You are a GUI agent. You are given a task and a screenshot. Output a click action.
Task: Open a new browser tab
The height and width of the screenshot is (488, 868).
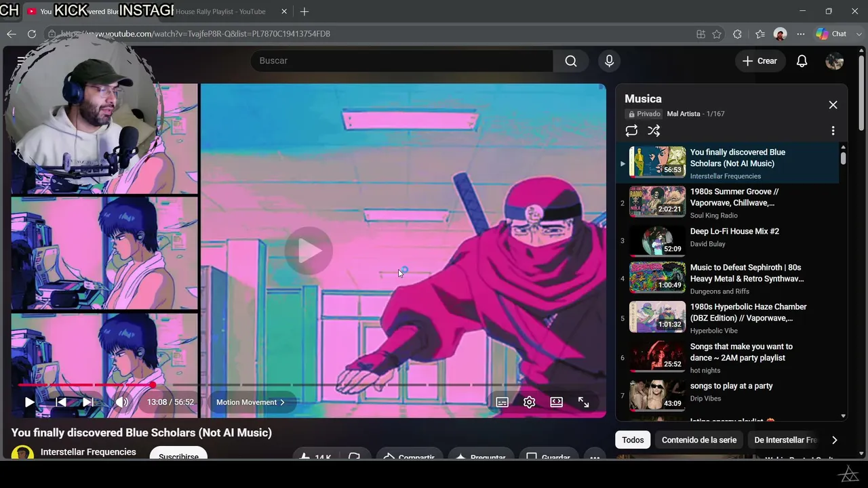(304, 12)
